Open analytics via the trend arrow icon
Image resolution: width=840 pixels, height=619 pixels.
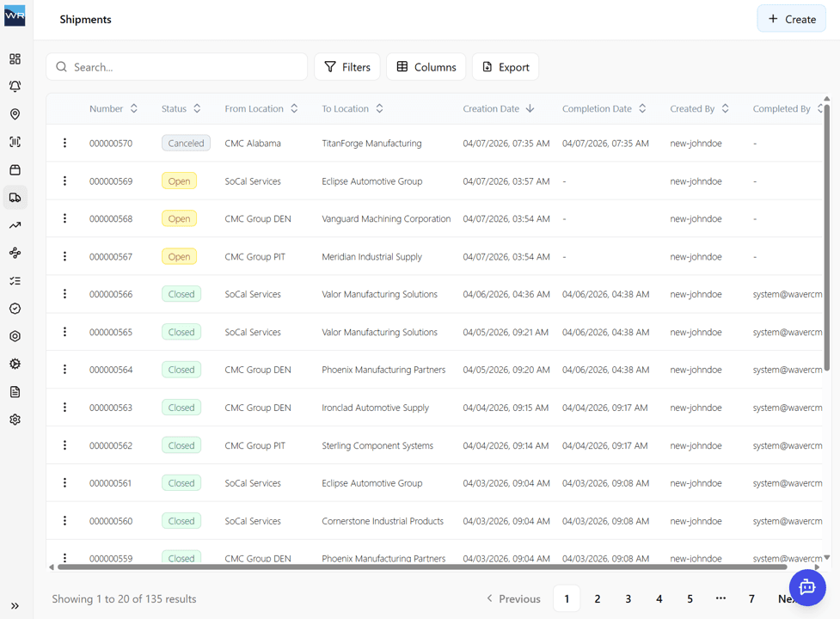tap(15, 224)
